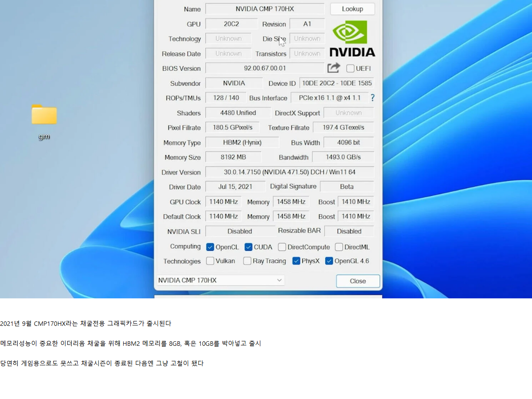532x399 pixels.
Task: Click the Driver Version field 30.0.14.7150
Action: [x=289, y=172]
